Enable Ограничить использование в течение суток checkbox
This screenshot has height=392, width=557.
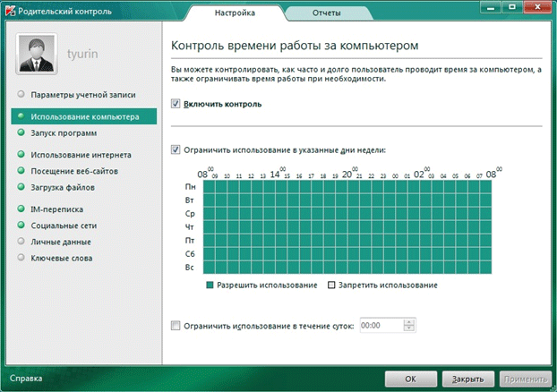point(176,326)
